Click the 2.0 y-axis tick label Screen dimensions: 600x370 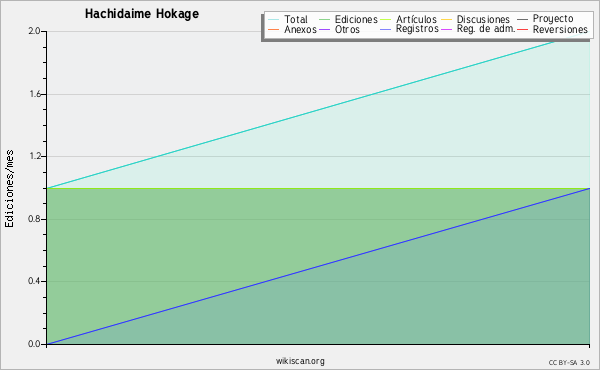(34, 31)
